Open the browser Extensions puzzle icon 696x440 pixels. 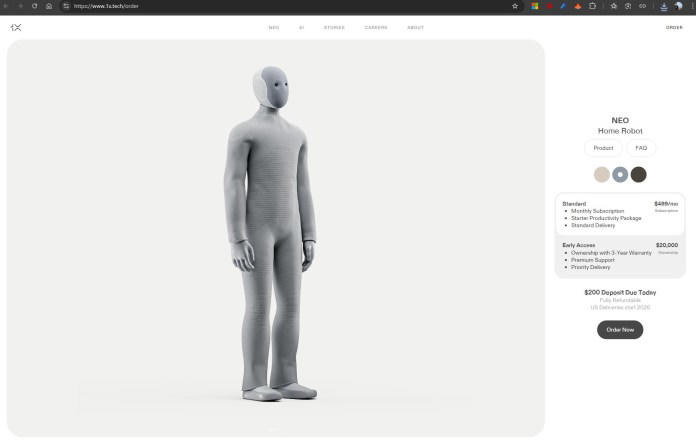coord(592,6)
